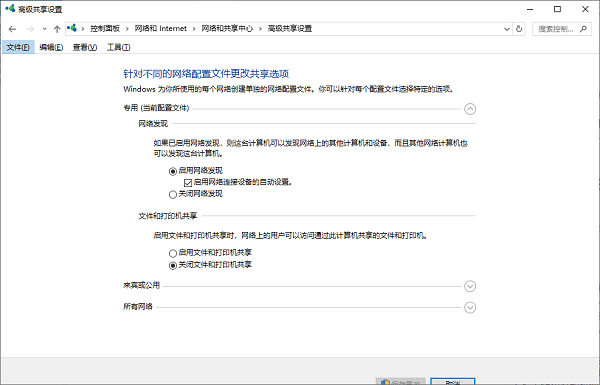The height and width of the screenshot is (385, 600).
Task: Open the 文件(F) menu
Action: [x=18, y=47]
